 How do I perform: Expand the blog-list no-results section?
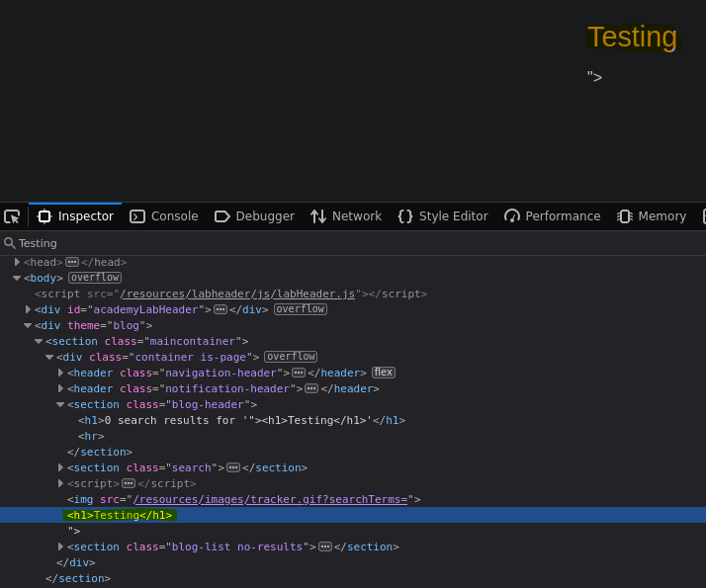[60, 546]
